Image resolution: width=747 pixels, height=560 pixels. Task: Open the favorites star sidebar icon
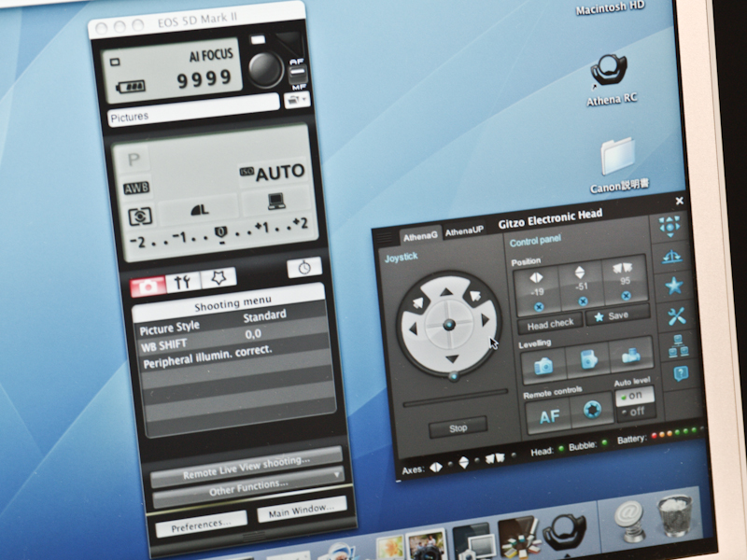[x=674, y=287]
